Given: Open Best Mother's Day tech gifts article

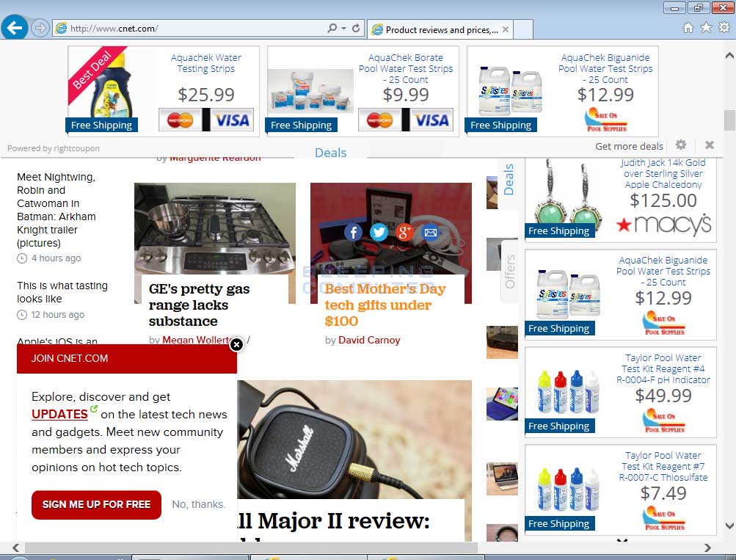Looking at the screenshot, I should coord(385,305).
